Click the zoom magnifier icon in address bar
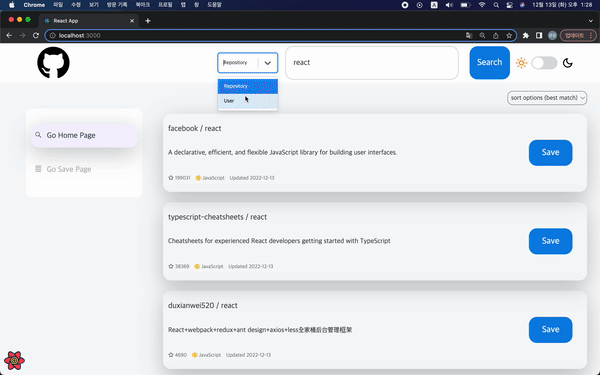 [x=482, y=36]
